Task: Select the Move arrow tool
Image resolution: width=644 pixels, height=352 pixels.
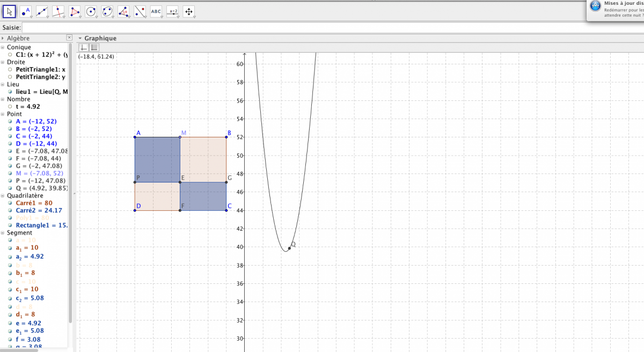Action: click(9, 11)
